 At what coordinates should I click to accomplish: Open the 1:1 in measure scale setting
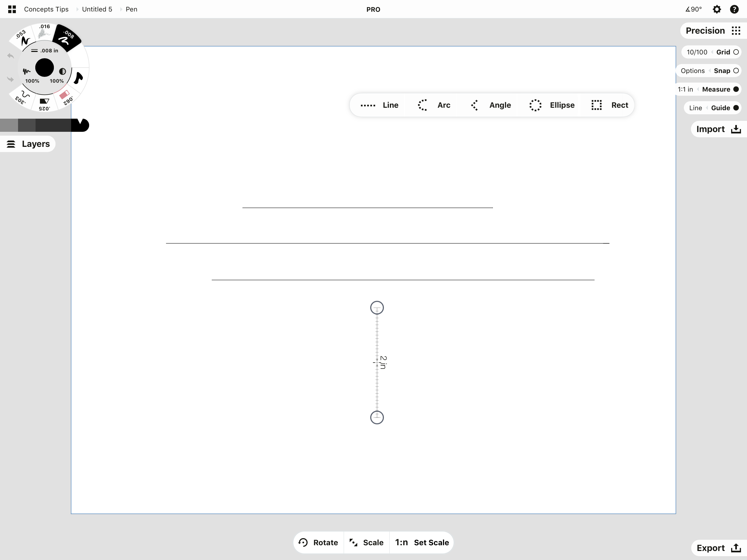[x=685, y=89]
